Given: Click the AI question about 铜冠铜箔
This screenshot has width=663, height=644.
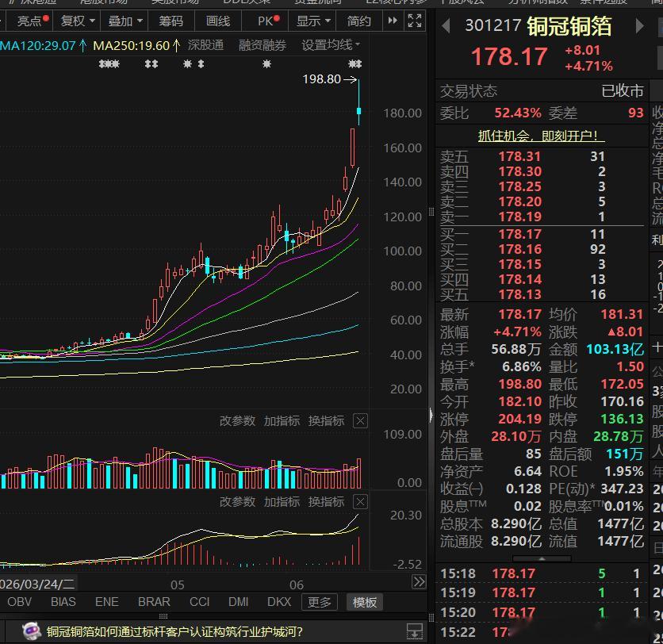Looking at the screenshot, I should tap(174, 632).
